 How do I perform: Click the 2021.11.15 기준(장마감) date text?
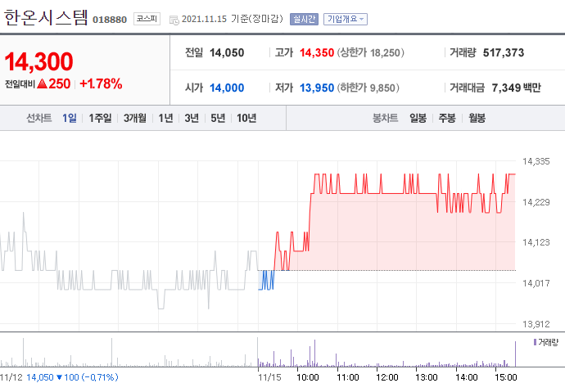point(233,19)
